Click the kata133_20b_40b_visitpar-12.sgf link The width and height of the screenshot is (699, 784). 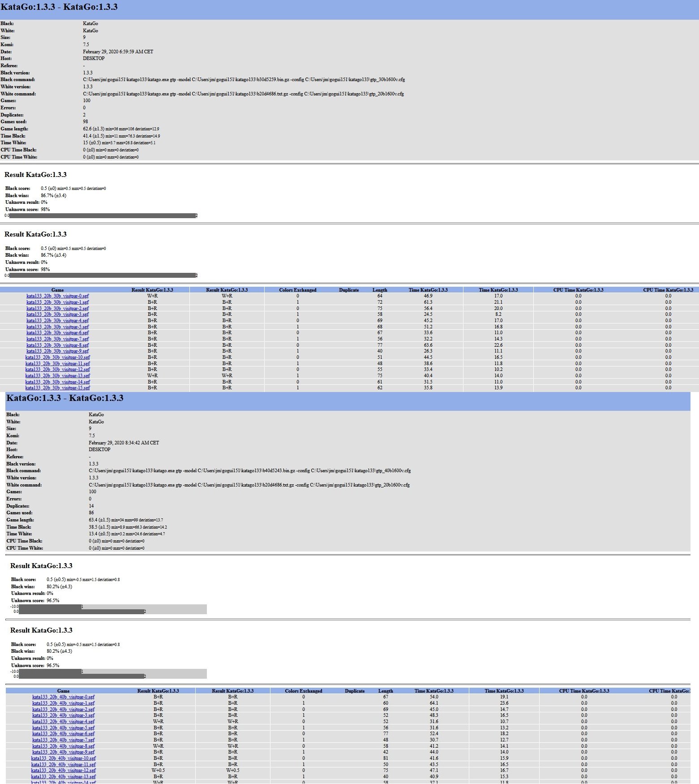pyautogui.click(x=63, y=771)
